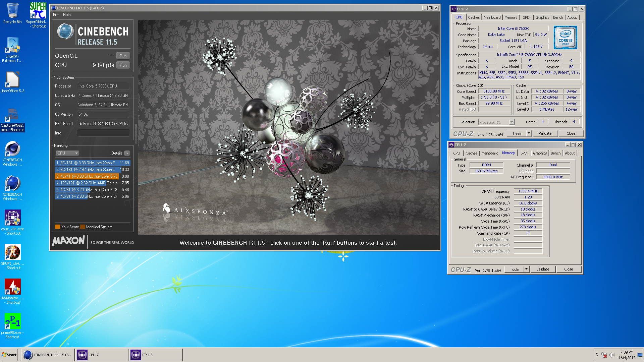
Task: Click the network status tray icon
Action: pos(604,355)
